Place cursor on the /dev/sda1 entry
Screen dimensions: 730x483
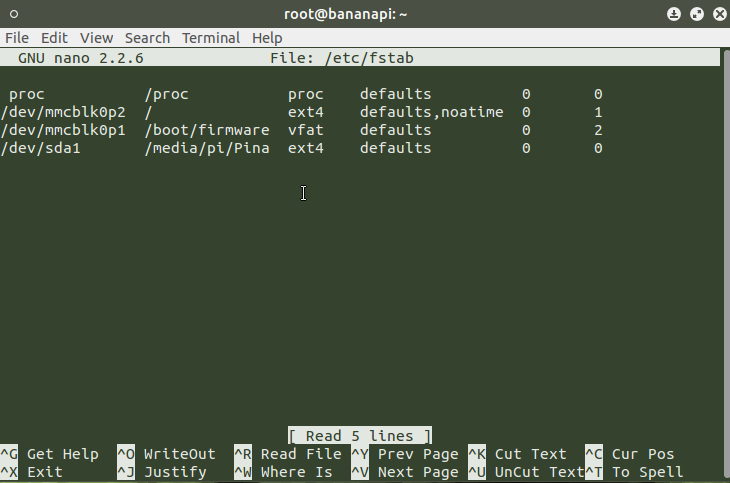click(x=36, y=148)
